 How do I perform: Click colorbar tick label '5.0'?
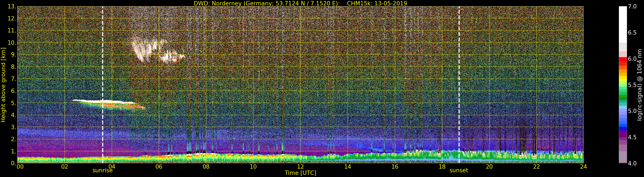[x=632, y=111]
